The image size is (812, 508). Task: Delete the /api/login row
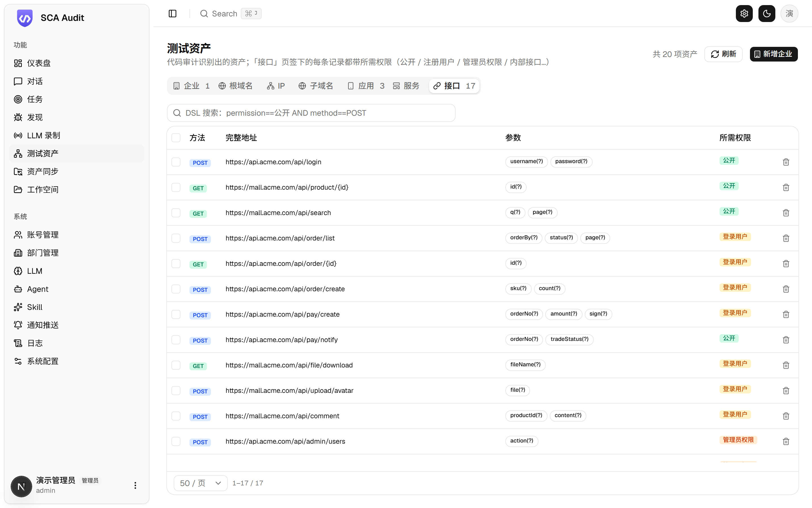(x=786, y=162)
